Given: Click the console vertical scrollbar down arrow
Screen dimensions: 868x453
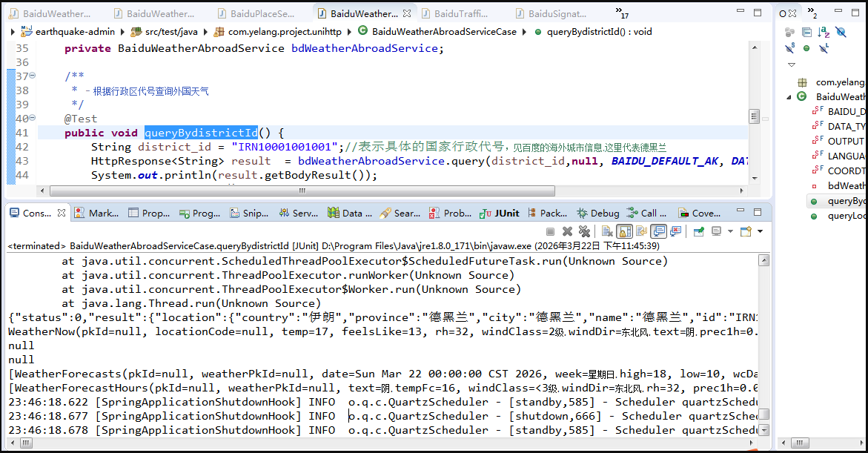Looking at the screenshot, I should coord(764,430).
